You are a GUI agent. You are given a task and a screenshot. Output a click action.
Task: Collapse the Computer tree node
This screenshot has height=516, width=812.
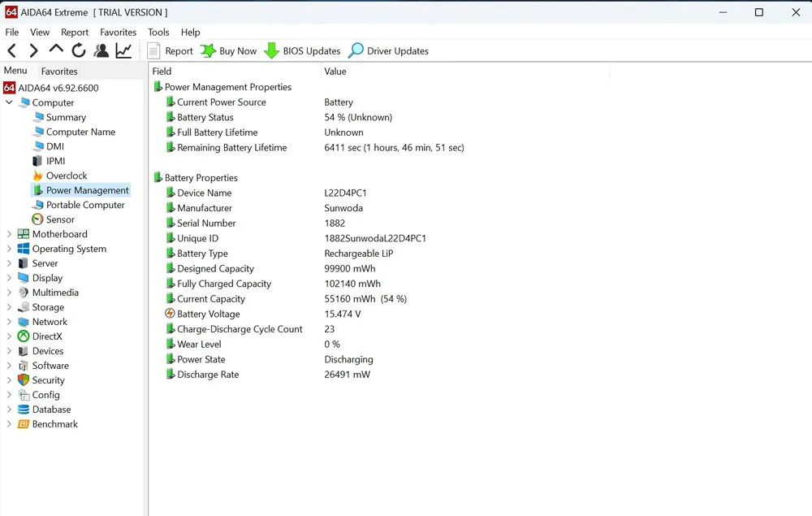click(x=9, y=102)
